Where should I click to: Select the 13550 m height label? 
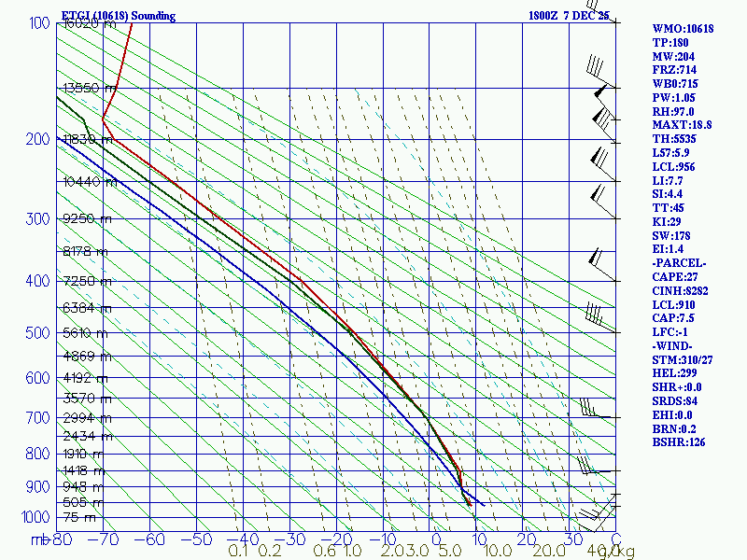click(90, 88)
